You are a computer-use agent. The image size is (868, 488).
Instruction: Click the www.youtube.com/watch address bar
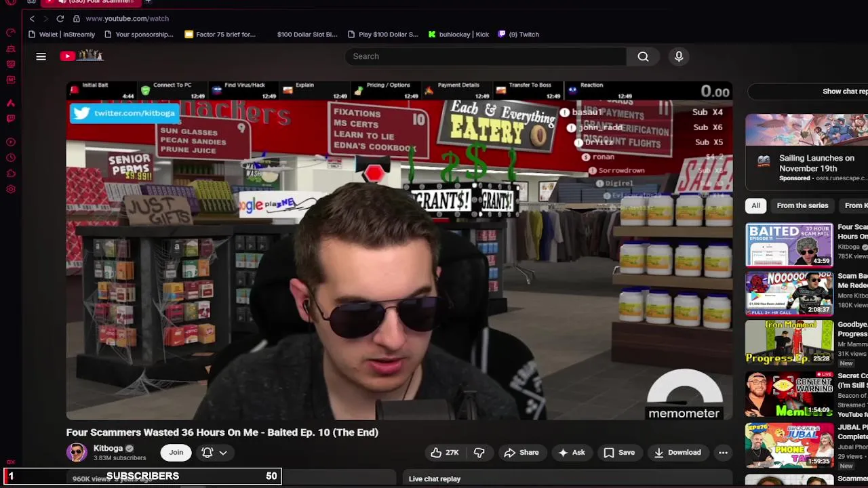pos(127,18)
